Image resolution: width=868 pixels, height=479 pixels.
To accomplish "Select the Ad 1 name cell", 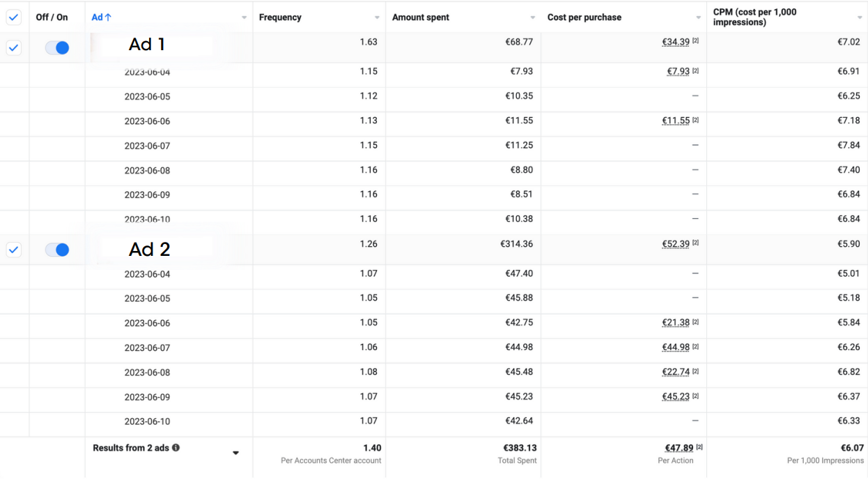I will tap(169, 47).
